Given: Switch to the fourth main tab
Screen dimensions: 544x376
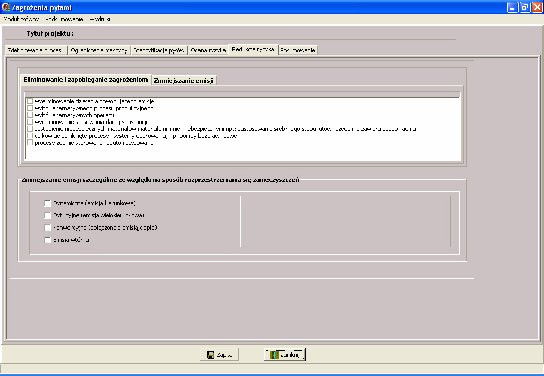Looking at the screenshot, I should pos(208,50).
